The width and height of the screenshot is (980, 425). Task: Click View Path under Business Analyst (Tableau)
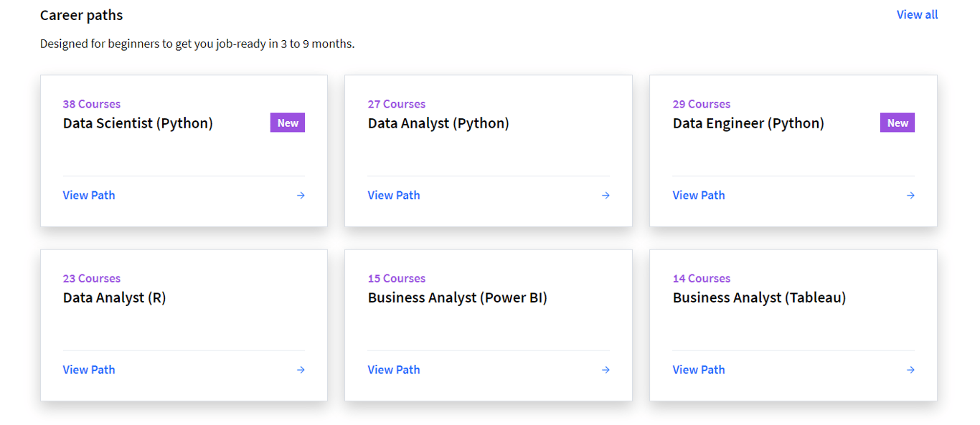pyautogui.click(x=699, y=370)
